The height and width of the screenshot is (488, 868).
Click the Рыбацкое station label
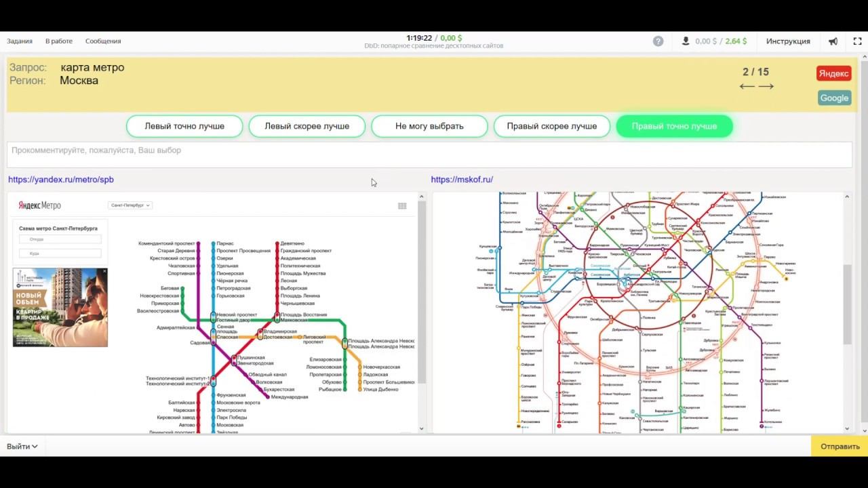[330, 389]
